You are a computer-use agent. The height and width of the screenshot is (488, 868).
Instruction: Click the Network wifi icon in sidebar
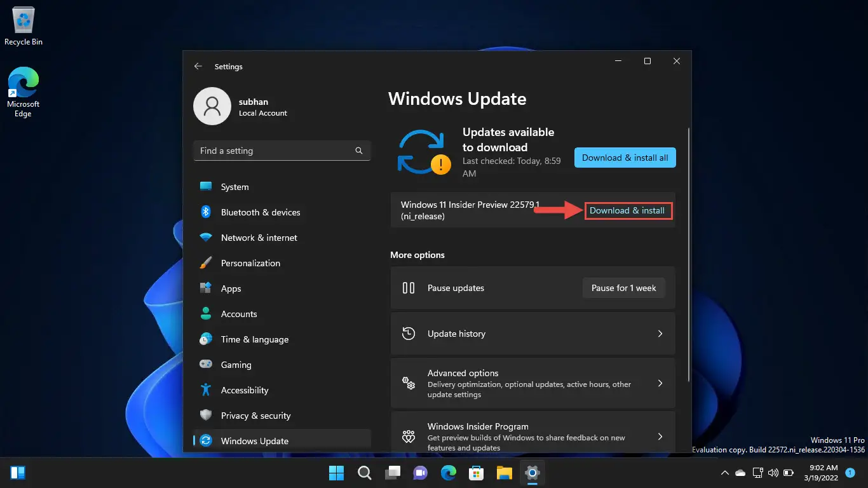pos(206,238)
